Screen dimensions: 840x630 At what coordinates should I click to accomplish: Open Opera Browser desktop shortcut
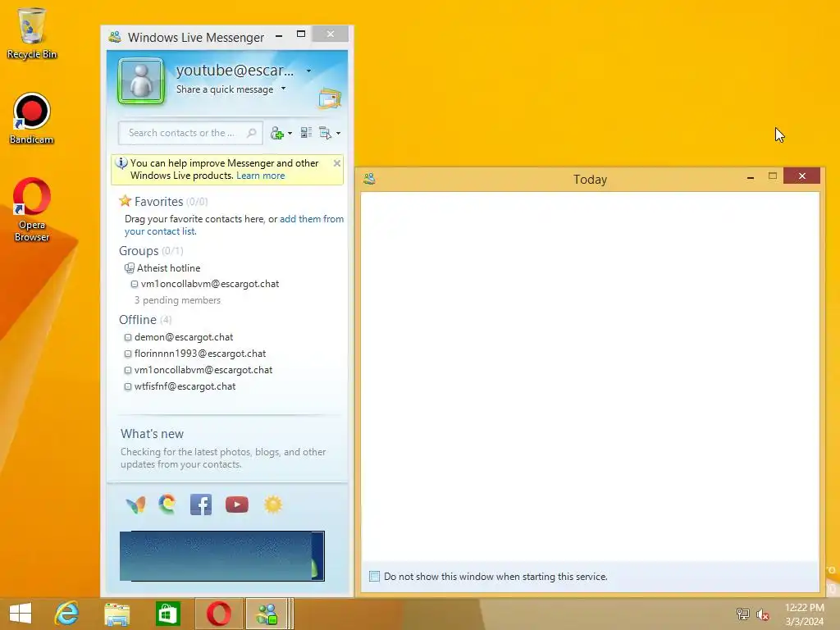(x=32, y=209)
